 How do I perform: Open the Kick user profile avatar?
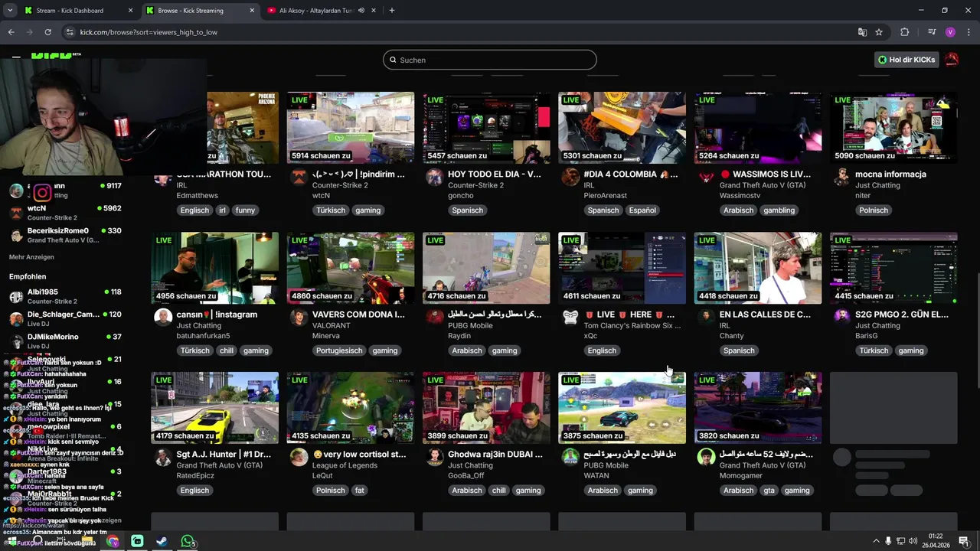point(952,60)
